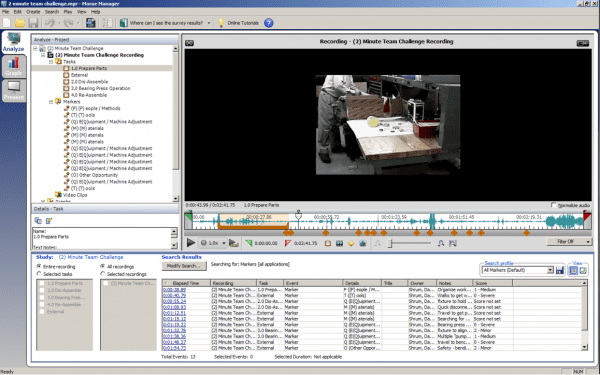
Task: Click the Modify Search... button
Action: tap(184, 266)
